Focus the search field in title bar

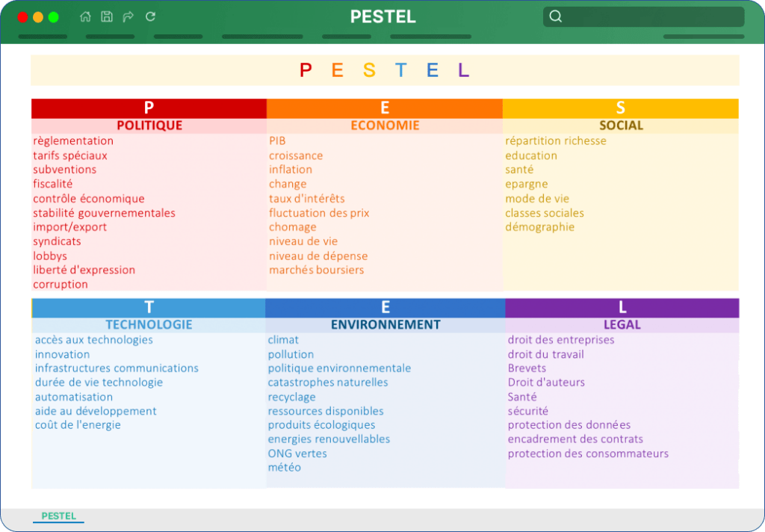[x=643, y=16]
